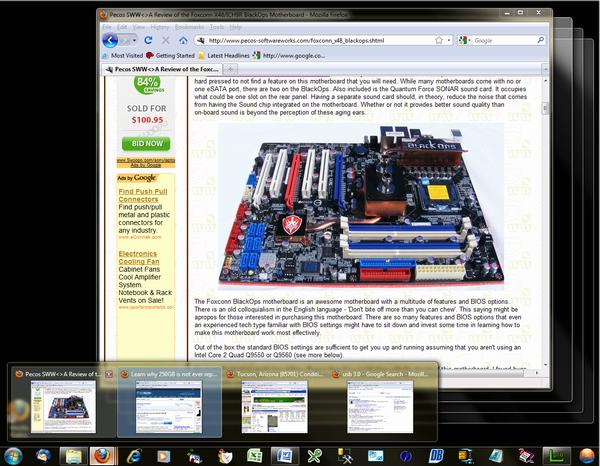This screenshot has height=466, width=600.
Task: Click the Firefox Back arrow button
Action: tap(110, 40)
